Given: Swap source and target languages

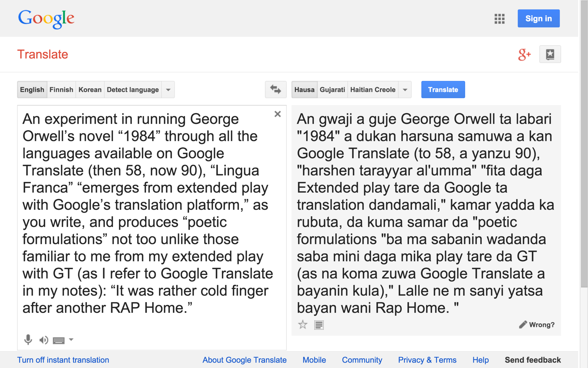Looking at the screenshot, I should (275, 90).
